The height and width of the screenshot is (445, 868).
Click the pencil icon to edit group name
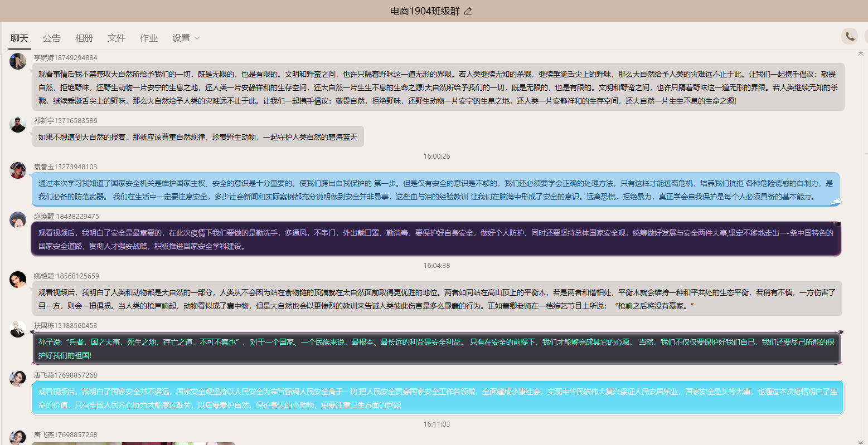tap(468, 11)
